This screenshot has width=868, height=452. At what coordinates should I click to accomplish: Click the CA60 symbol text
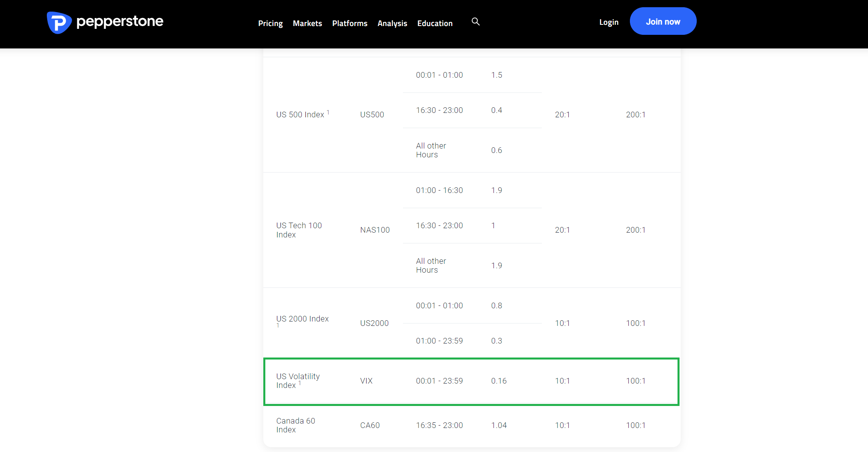pyautogui.click(x=370, y=425)
